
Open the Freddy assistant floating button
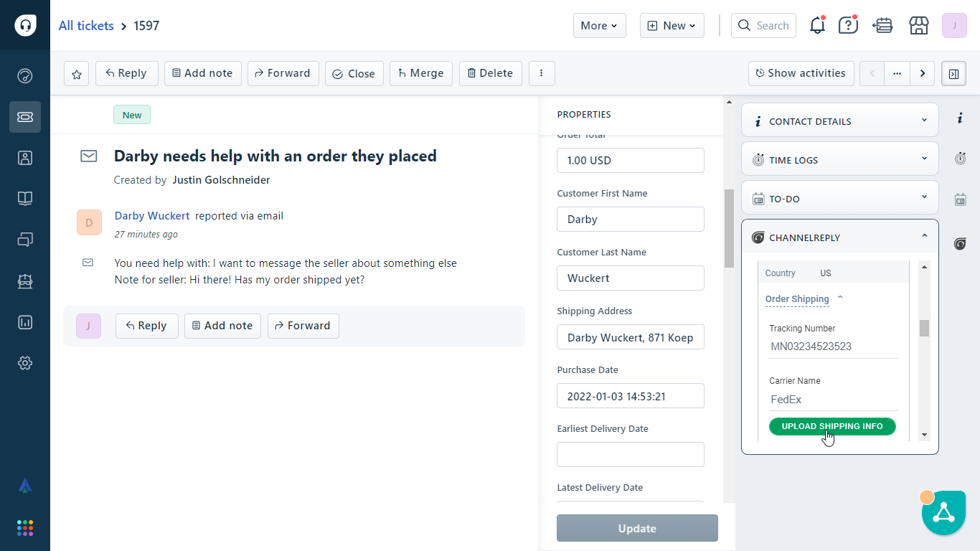coord(943,513)
